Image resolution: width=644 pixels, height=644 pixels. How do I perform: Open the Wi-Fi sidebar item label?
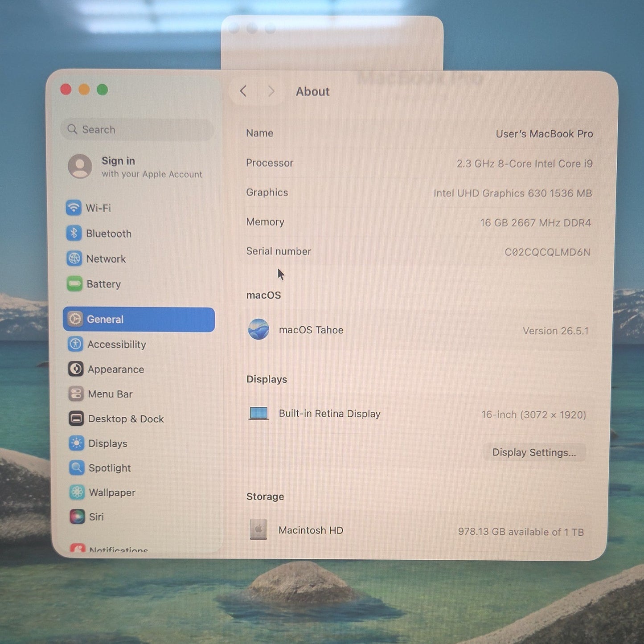point(98,208)
